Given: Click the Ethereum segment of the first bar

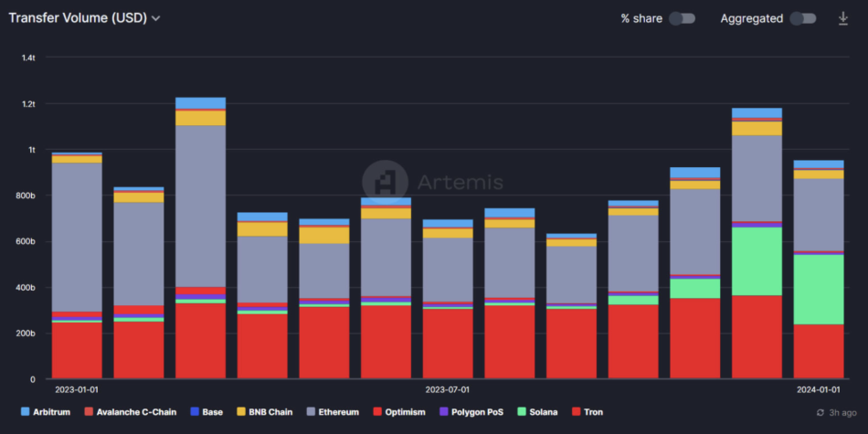Looking at the screenshot, I should click(x=77, y=238).
